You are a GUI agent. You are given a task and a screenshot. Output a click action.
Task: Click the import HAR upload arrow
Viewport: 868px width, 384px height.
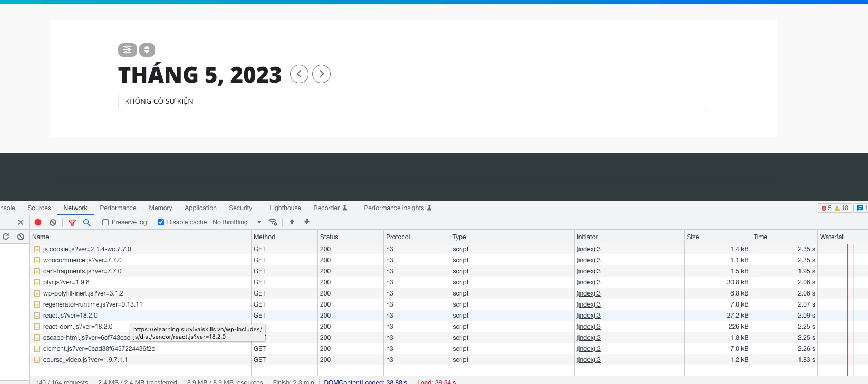coord(292,222)
